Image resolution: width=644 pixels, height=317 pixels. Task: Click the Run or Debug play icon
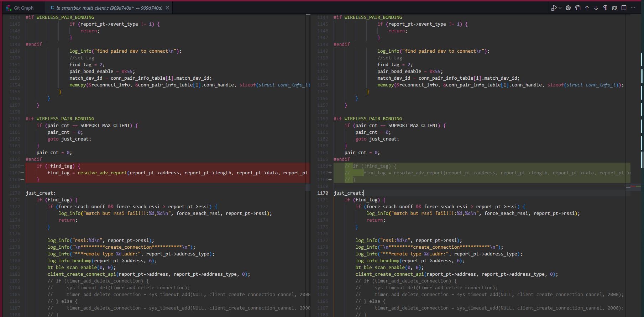click(554, 8)
